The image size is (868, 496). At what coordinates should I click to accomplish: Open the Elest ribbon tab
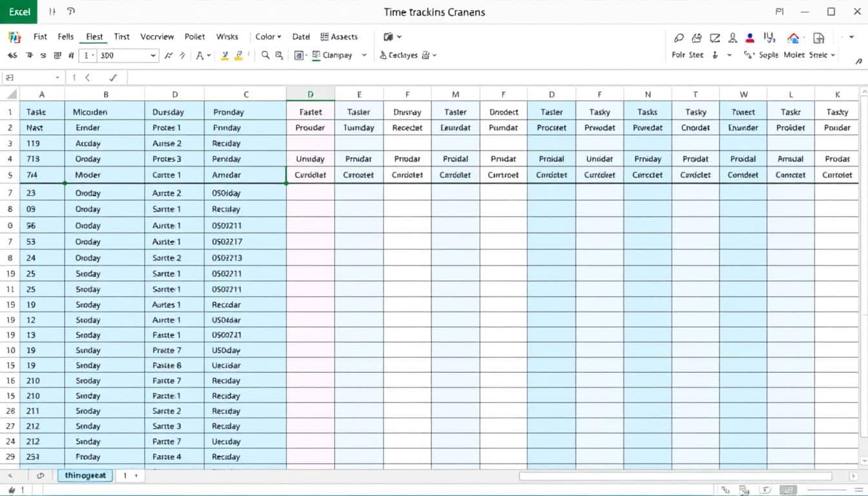coord(94,37)
